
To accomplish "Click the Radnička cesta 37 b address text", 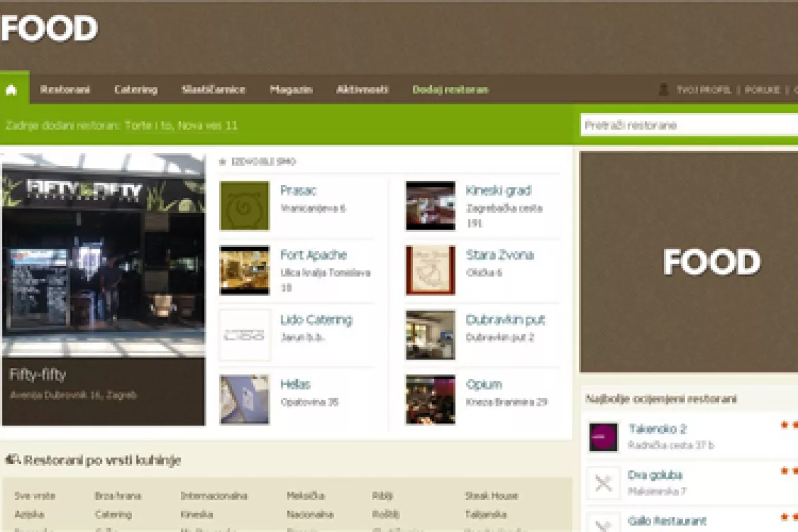I will click(x=671, y=445).
